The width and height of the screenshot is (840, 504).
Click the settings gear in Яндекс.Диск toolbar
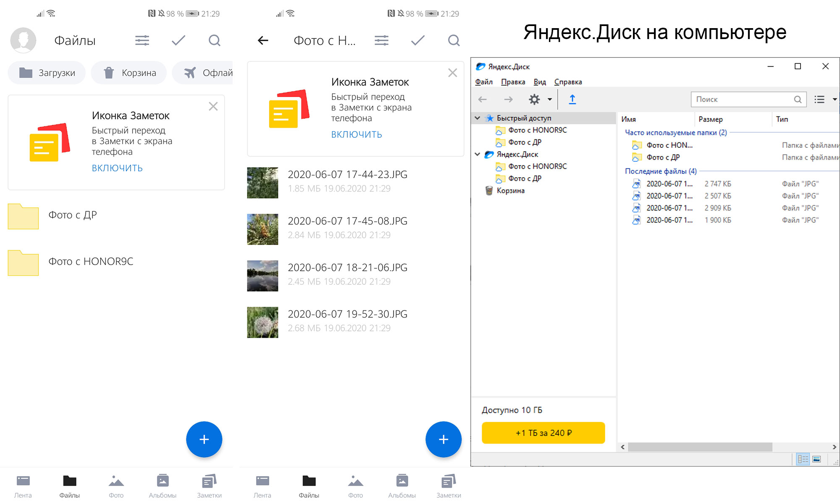534,100
